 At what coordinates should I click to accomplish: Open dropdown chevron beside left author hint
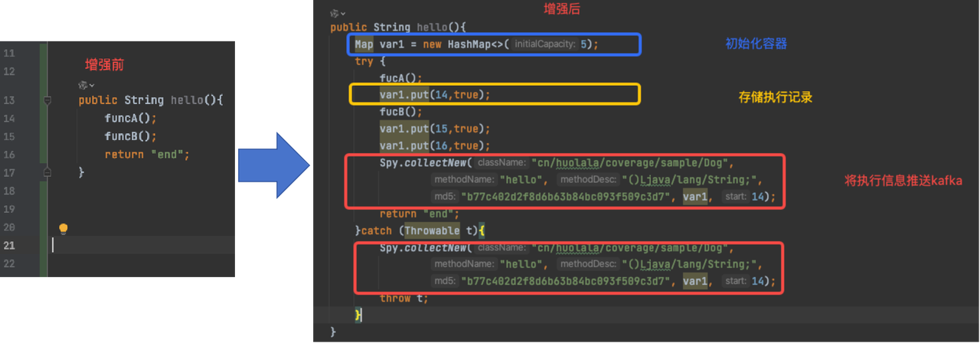point(92,85)
